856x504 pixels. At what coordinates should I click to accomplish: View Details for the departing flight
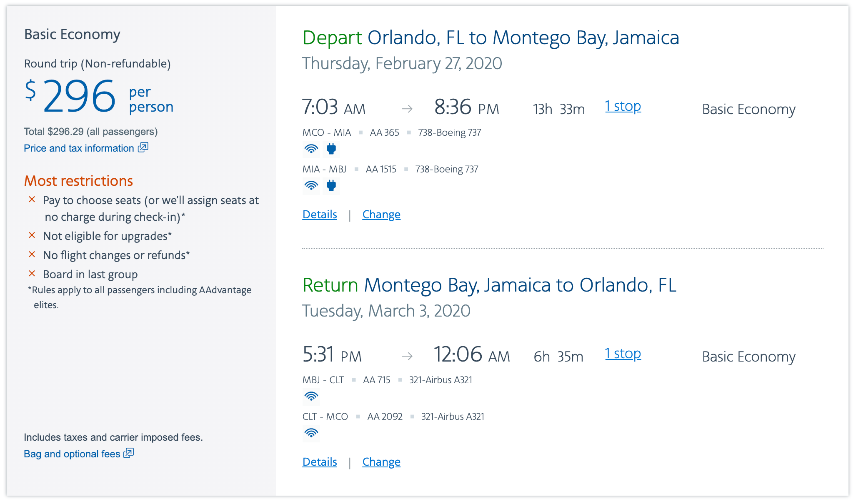[320, 215]
